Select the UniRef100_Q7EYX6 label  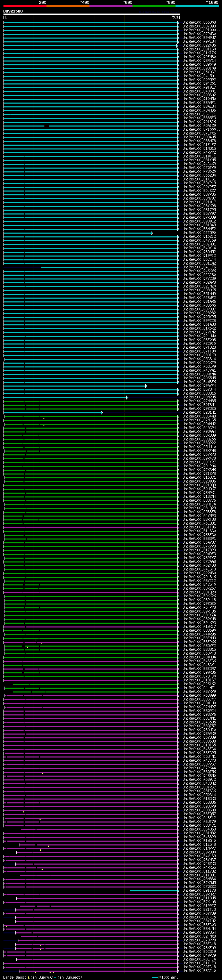pyautogui.click(x=199, y=133)
